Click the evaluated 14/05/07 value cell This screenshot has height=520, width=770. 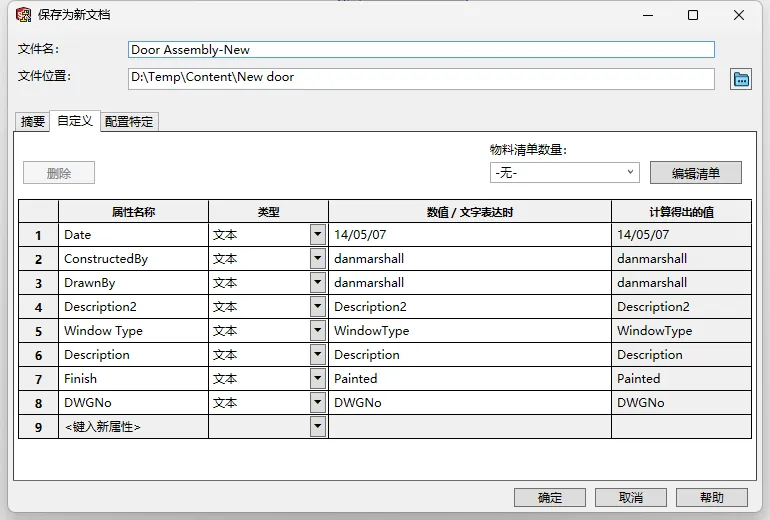(x=681, y=235)
